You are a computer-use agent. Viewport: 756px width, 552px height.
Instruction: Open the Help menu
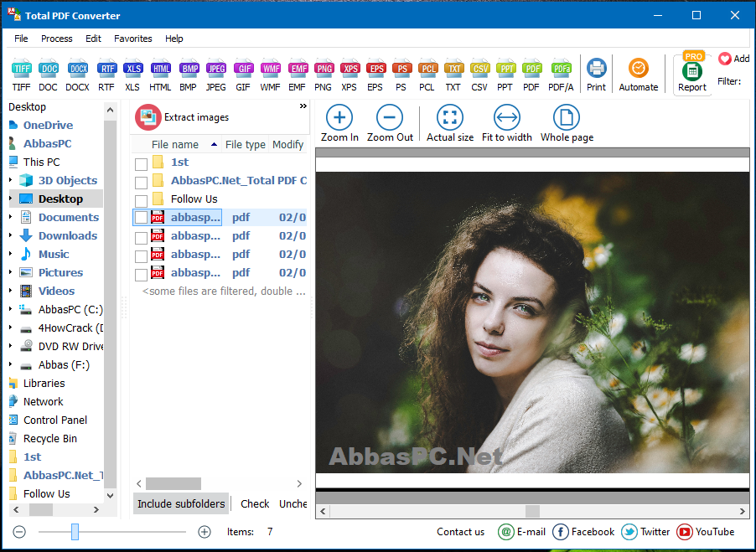(x=174, y=39)
